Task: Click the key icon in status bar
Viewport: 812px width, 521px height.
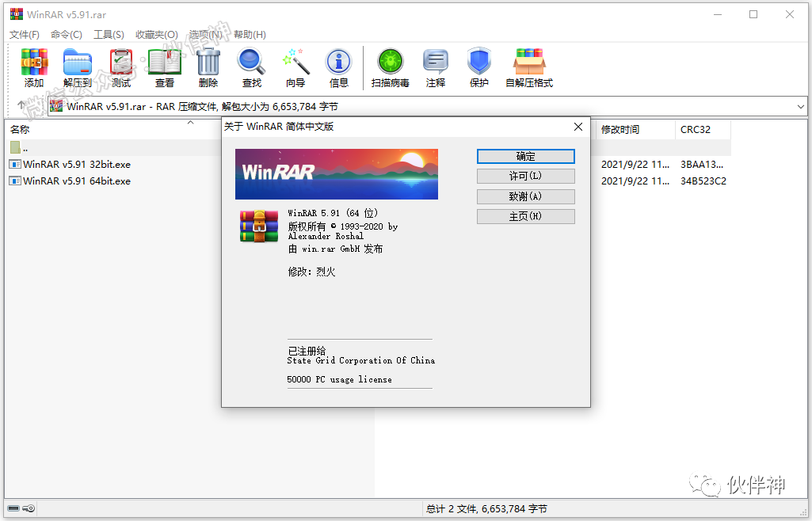Action: coord(29,508)
